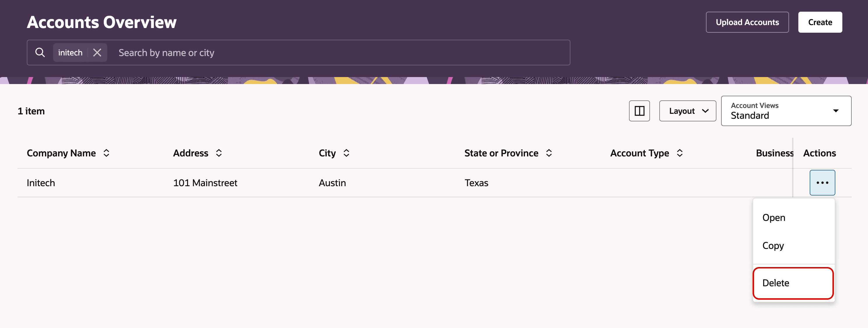Click the 101 Mainstreet address cell
868x328 pixels.
pos(205,183)
